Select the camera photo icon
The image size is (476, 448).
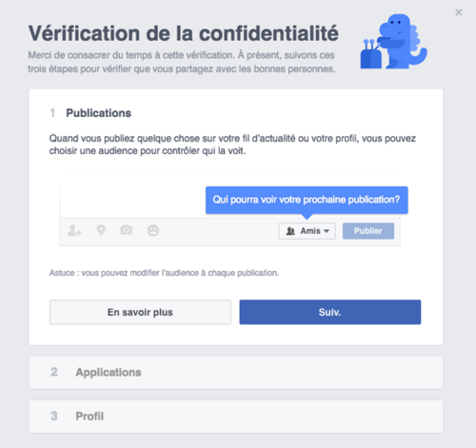coord(127,230)
